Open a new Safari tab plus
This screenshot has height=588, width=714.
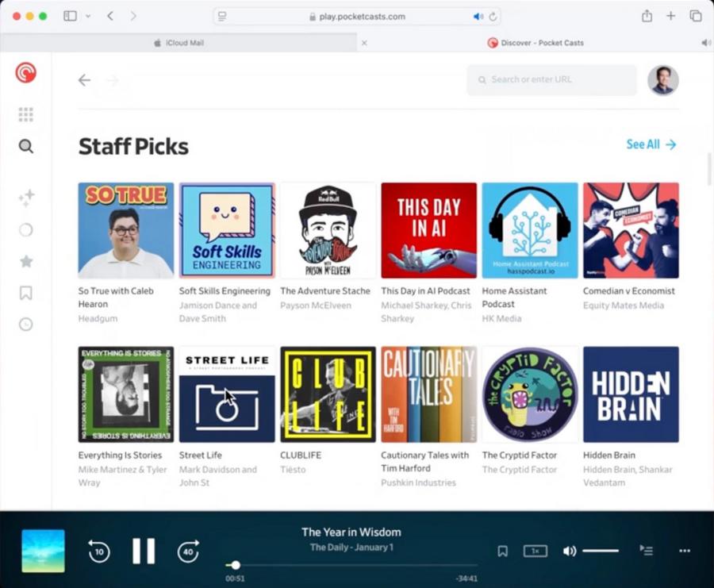pyautogui.click(x=670, y=16)
